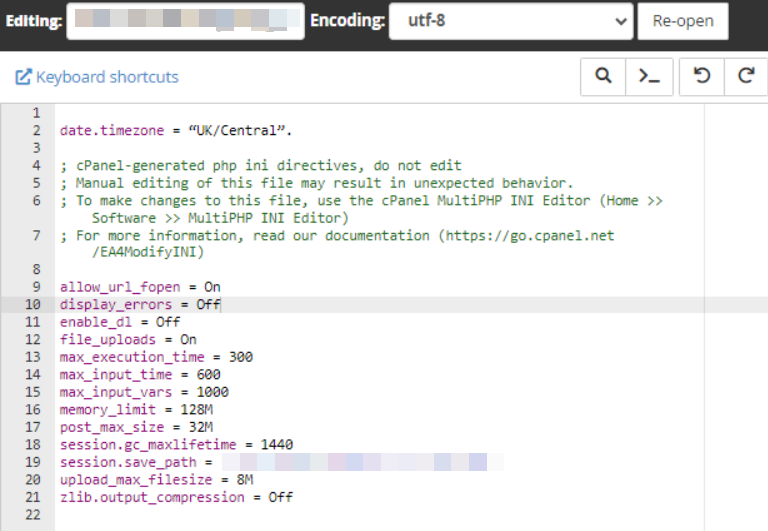Viewport: 768px width, 531px height.
Task: Open Keyboard shortcuts link
Action: point(107,77)
